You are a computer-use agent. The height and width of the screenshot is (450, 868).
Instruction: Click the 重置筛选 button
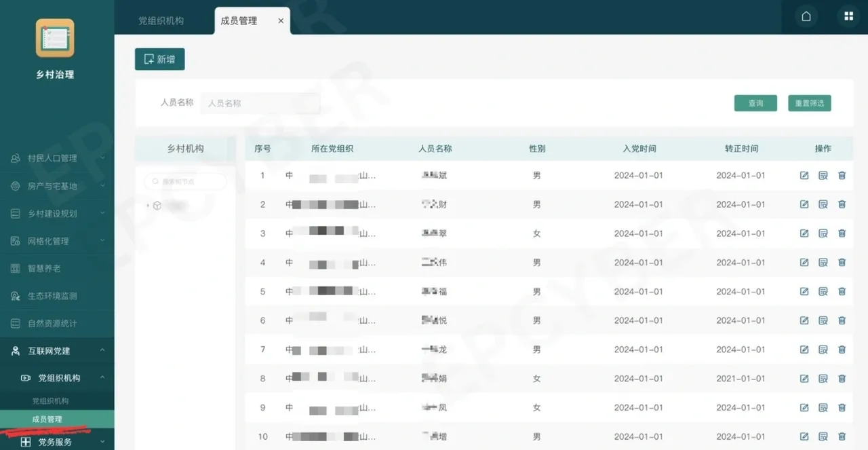(810, 103)
